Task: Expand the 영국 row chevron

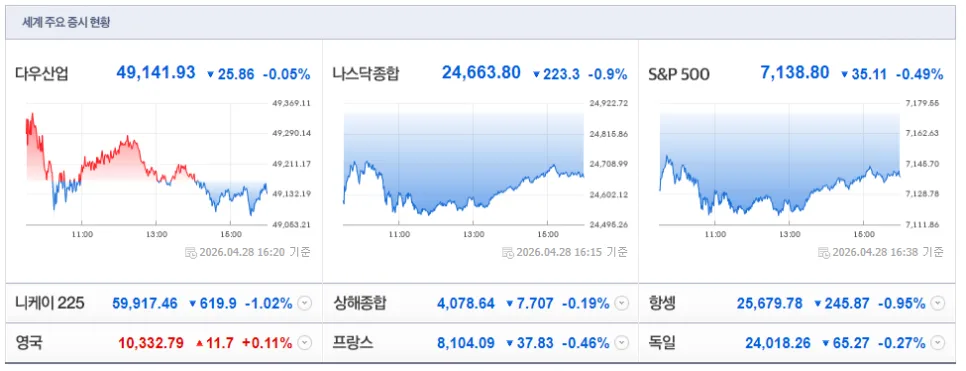Action: pos(305,343)
